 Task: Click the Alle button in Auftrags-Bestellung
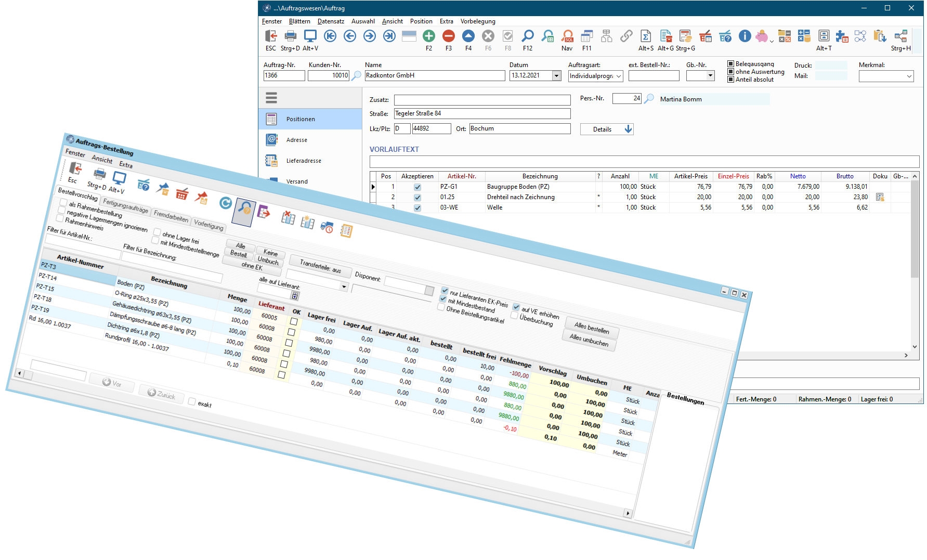pyautogui.click(x=241, y=245)
